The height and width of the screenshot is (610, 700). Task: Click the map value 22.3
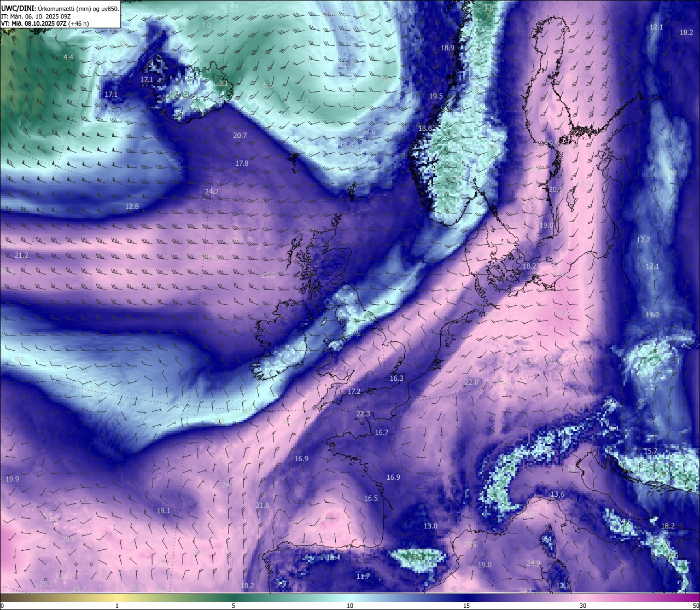pyautogui.click(x=363, y=414)
